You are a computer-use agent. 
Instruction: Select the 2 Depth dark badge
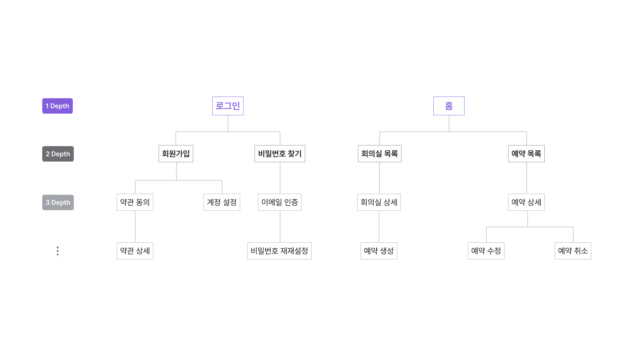coord(58,154)
